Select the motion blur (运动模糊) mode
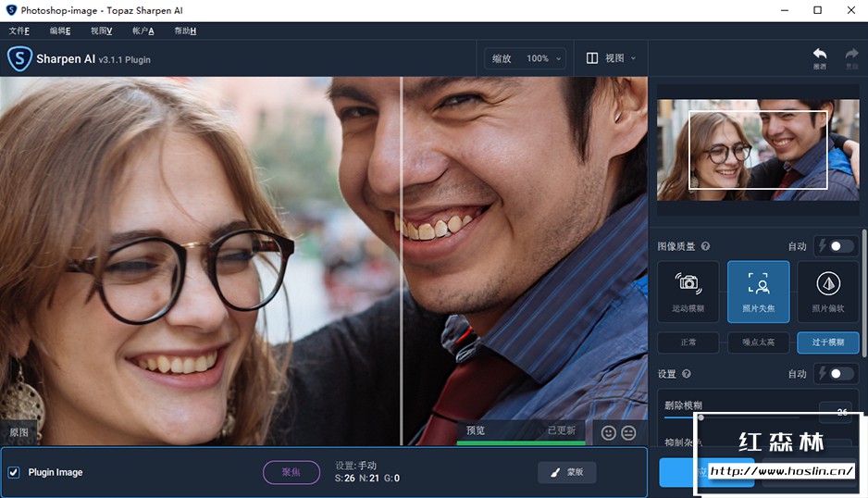The image size is (868, 498). (688, 292)
